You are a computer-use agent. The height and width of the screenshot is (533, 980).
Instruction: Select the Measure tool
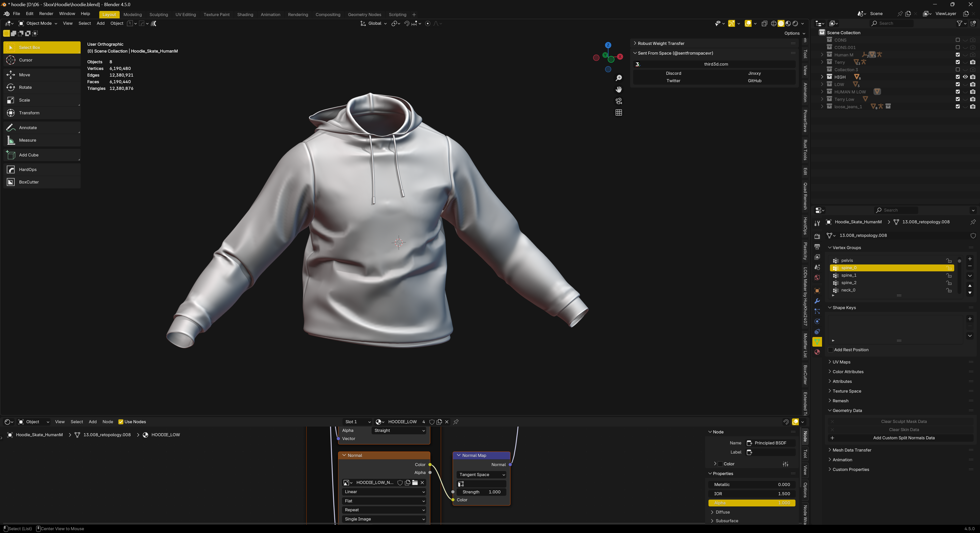tap(27, 140)
